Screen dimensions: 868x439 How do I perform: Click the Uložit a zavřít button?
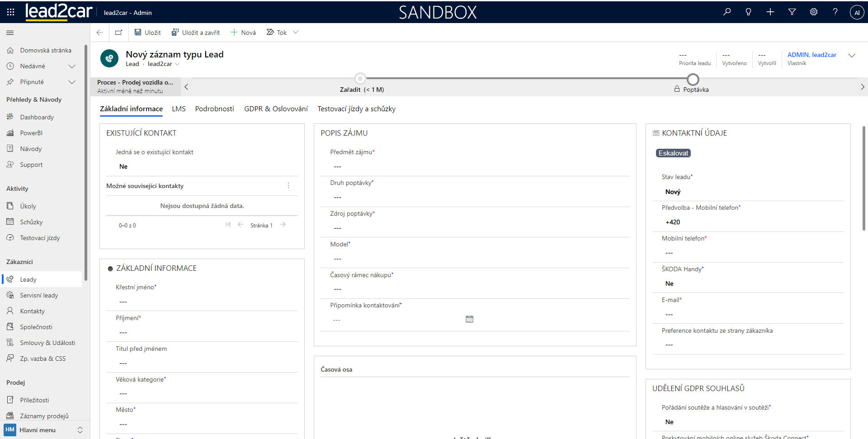coord(196,33)
